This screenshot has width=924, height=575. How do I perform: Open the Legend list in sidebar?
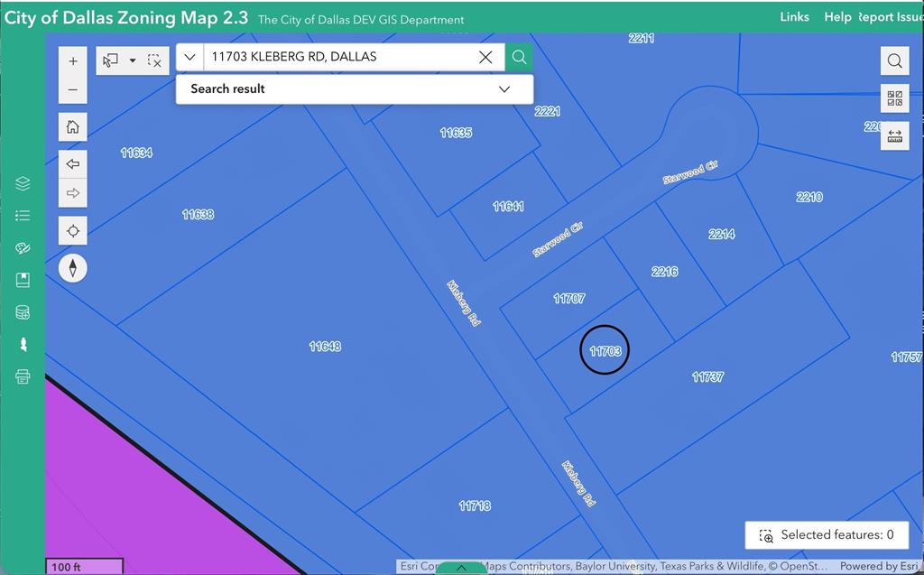pos(23,216)
